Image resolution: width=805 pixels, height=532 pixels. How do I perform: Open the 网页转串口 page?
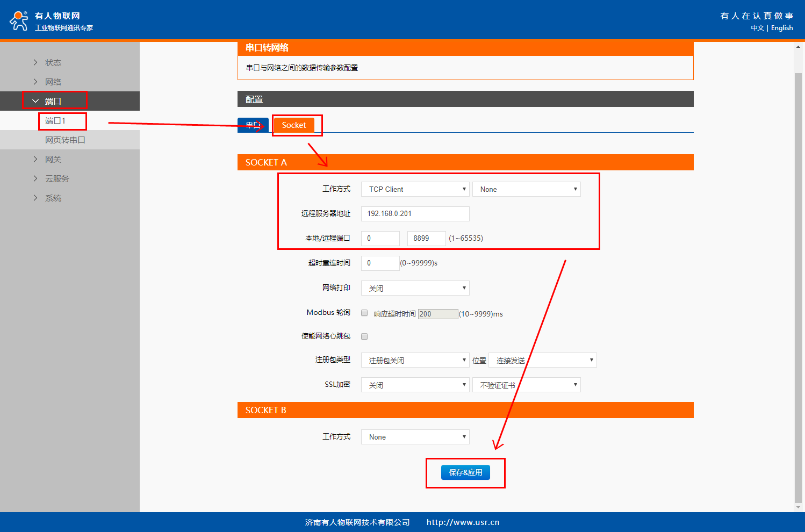pyautogui.click(x=65, y=140)
